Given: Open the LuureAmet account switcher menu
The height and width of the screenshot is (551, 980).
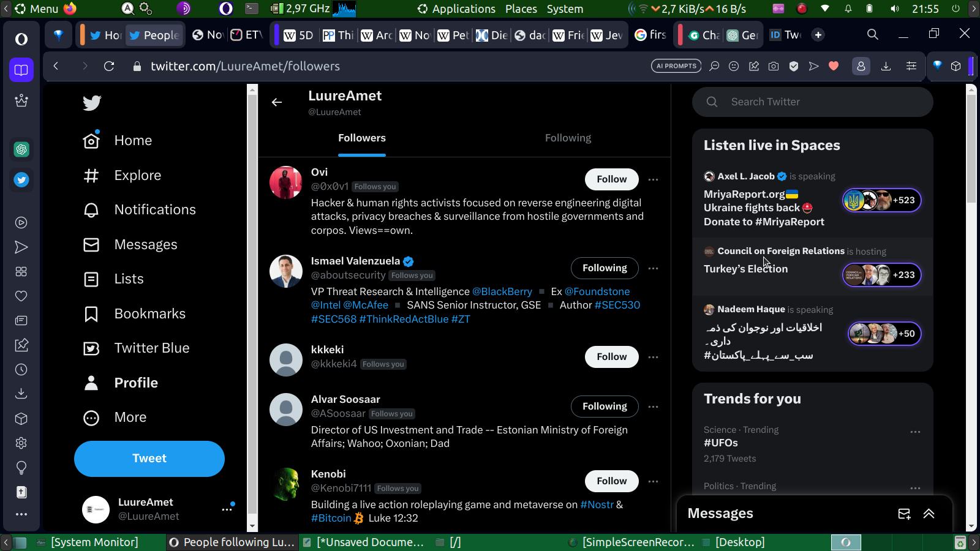Looking at the screenshot, I should tap(227, 509).
